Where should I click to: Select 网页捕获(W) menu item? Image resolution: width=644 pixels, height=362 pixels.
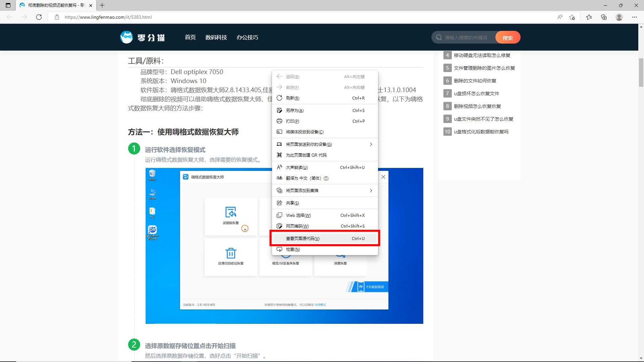325,226
